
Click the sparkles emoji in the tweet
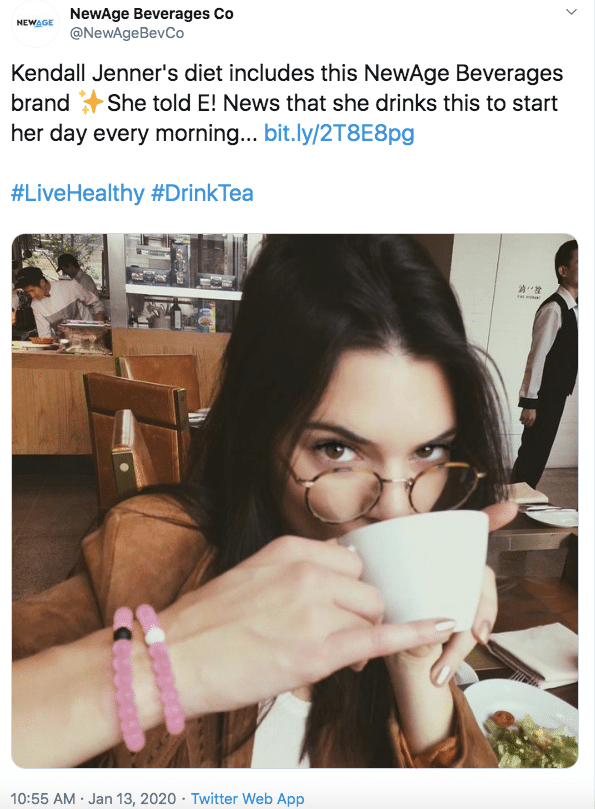(92, 102)
